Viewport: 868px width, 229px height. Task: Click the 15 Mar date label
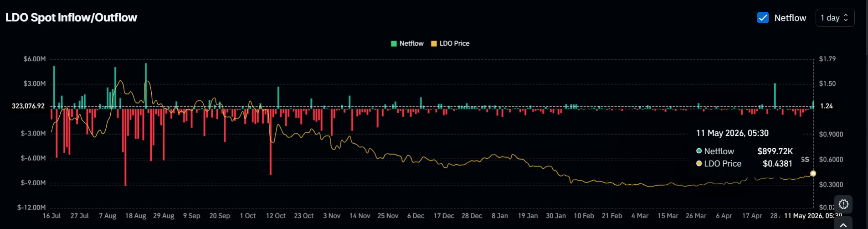[668, 216]
